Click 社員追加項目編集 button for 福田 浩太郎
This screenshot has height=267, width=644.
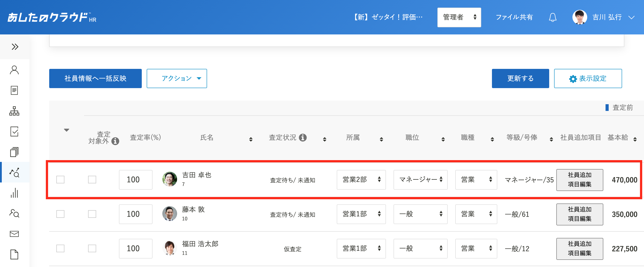(x=580, y=249)
